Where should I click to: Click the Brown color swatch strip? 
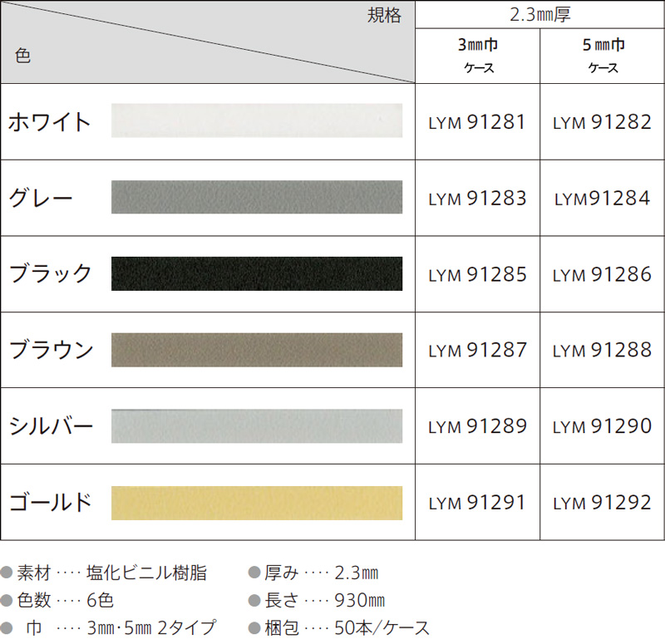tap(257, 350)
